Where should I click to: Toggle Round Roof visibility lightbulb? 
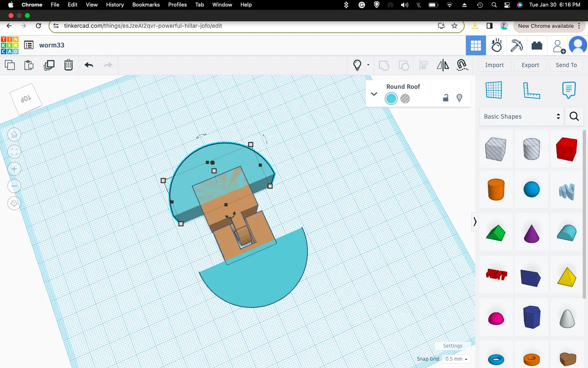tap(459, 98)
